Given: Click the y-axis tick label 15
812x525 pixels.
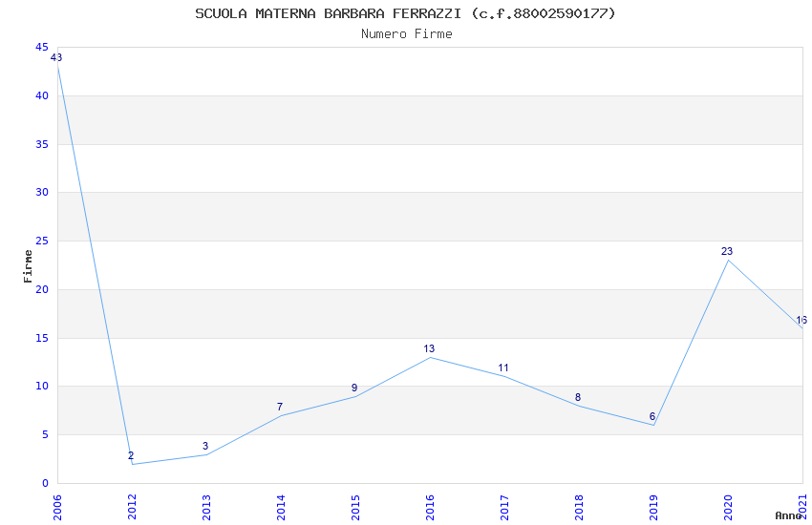Looking at the screenshot, I should (42, 338).
